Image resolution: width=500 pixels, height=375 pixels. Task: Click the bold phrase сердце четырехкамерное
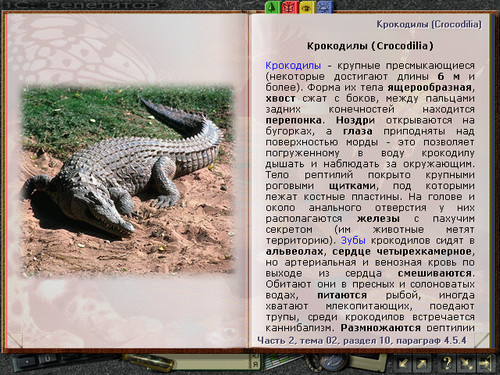(402, 251)
